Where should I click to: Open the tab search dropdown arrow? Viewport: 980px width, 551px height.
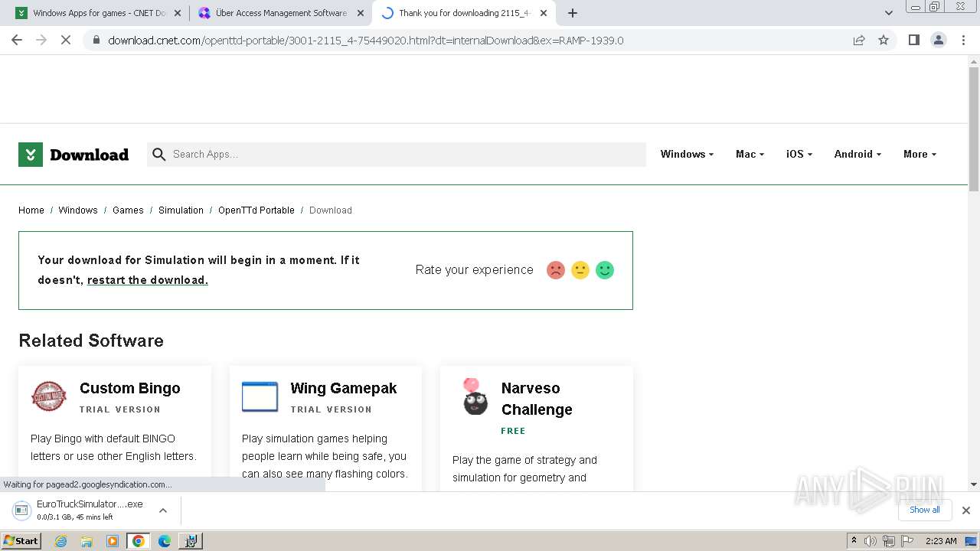pyautogui.click(x=888, y=13)
